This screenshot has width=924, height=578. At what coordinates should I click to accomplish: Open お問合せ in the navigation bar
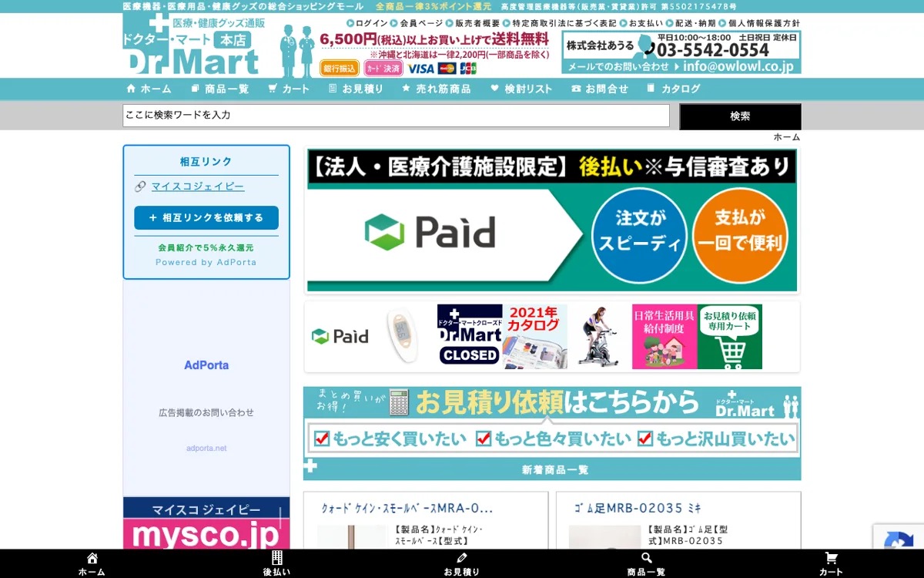click(x=600, y=89)
